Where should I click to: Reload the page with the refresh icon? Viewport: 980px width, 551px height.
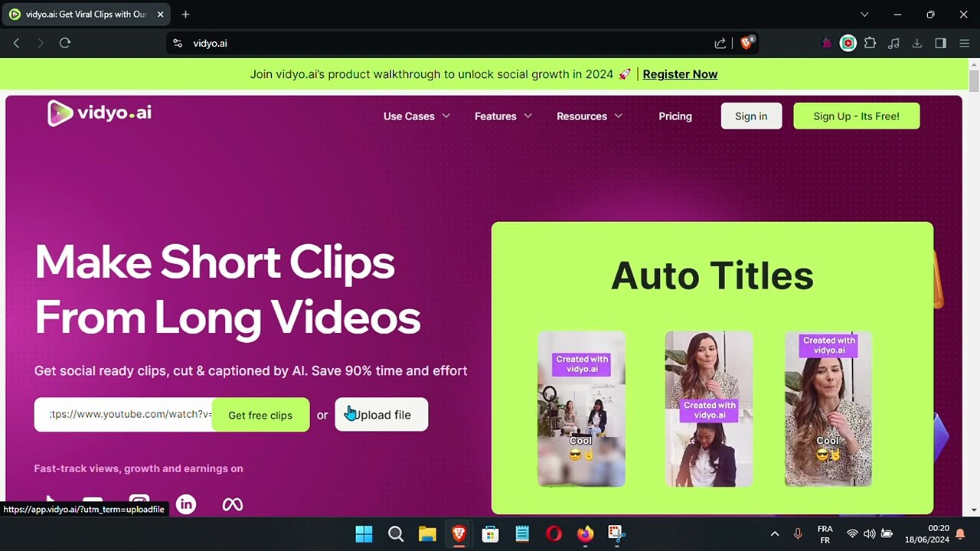pyautogui.click(x=65, y=44)
